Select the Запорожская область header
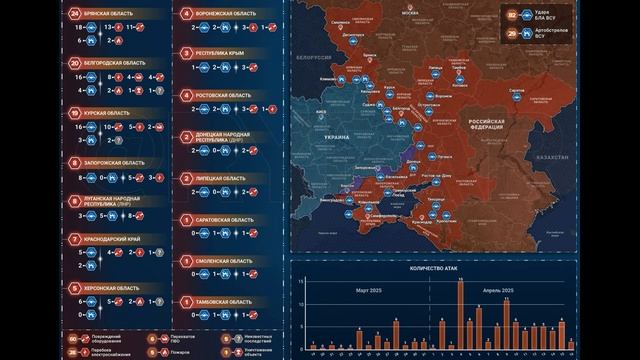 [x=114, y=163]
